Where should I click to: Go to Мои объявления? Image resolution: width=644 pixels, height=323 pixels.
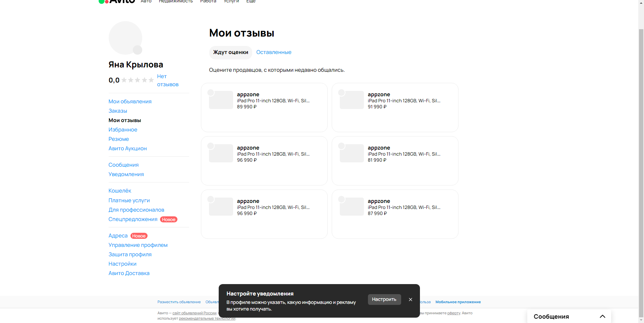coord(130,102)
